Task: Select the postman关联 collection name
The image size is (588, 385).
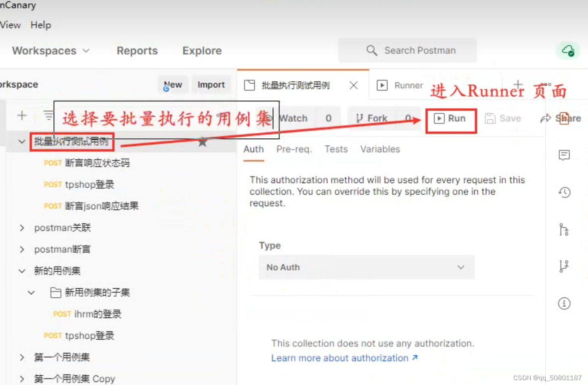Action: tap(63, 228)
